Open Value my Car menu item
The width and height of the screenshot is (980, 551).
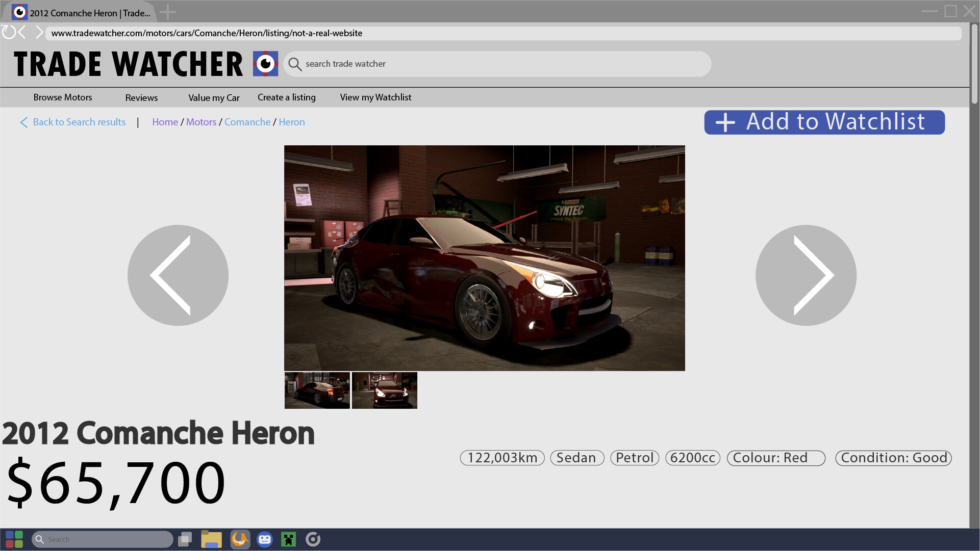pos(214,98)
